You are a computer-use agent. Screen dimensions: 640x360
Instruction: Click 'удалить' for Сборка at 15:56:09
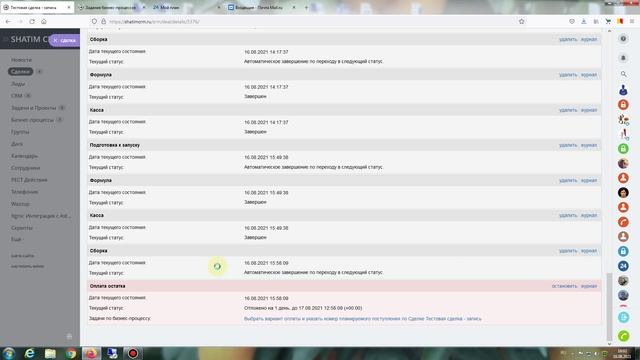coord(568,251)
